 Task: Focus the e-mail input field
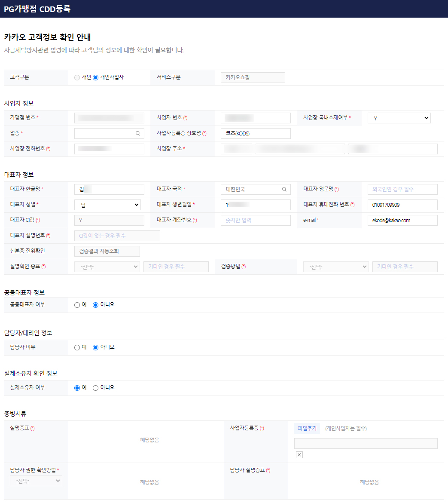pyautogui.click(x=402, y=221)
